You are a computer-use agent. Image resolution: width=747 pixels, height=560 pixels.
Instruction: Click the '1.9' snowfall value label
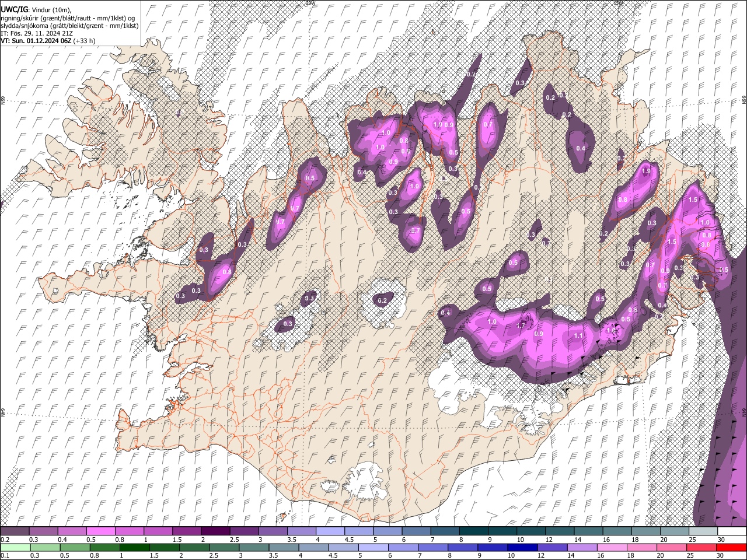tap(646, 171)
